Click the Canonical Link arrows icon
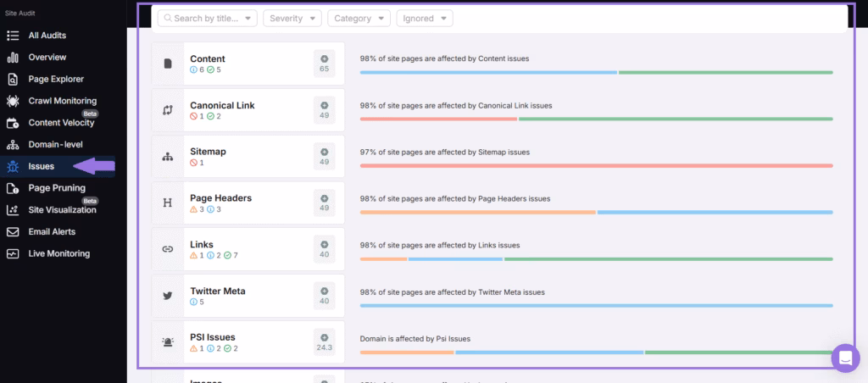 tap(168, 110)
